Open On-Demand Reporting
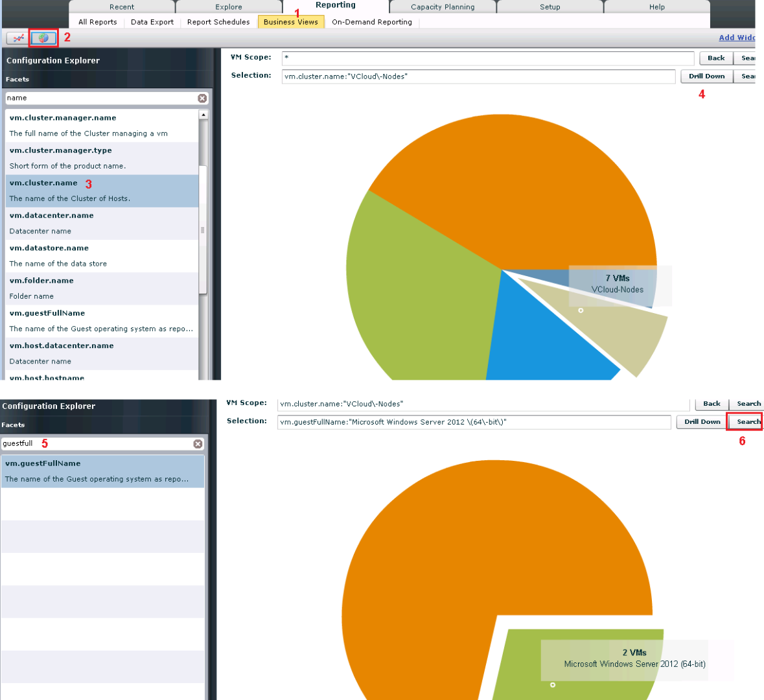Image resolution: width=764 pixels, height=700 pixels. pyautogui.click(x=372, y=22)
